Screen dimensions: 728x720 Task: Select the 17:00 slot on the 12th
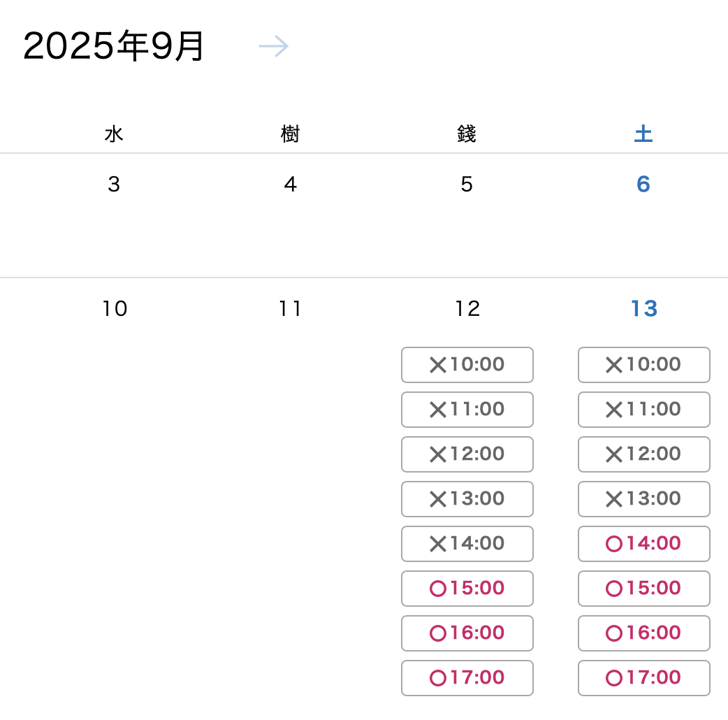pyautogui.click(x=467, y=678)
